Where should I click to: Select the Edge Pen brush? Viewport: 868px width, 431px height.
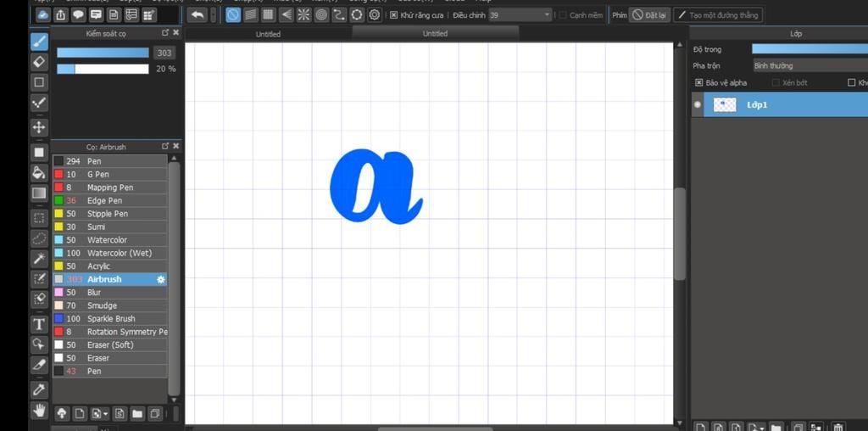(x=110, y=200)
